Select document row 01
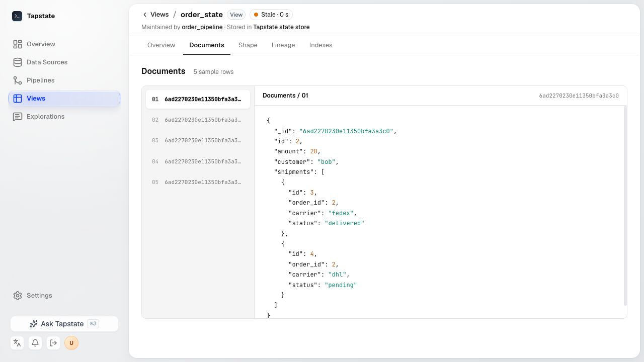 [x=198, y=100]
